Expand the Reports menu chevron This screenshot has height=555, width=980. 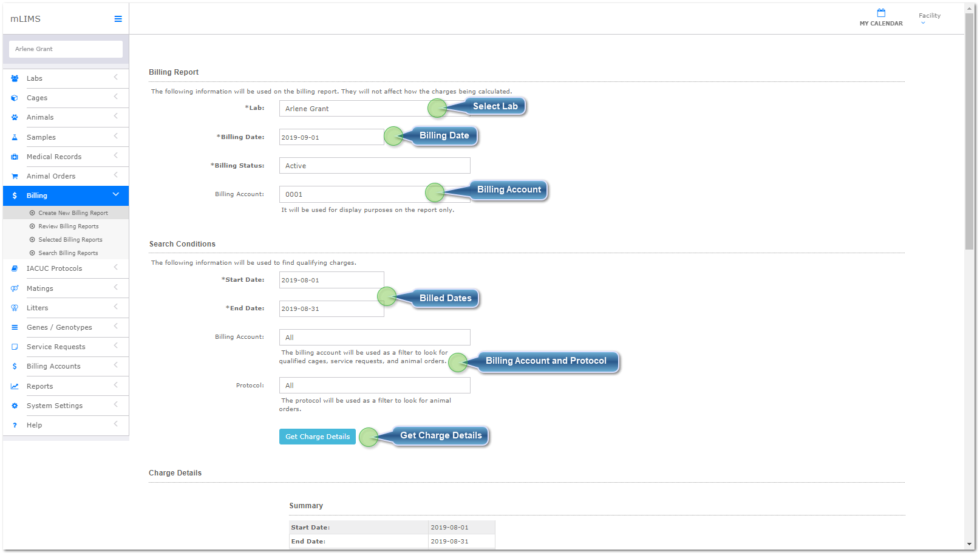click(115, 385)
